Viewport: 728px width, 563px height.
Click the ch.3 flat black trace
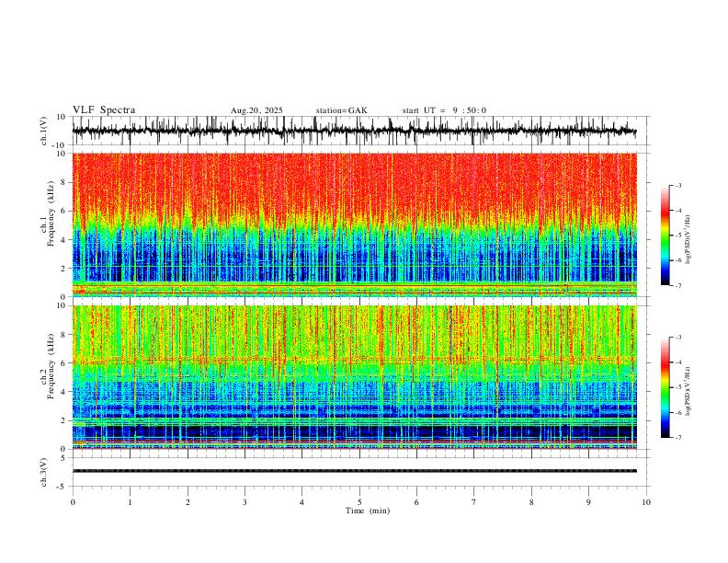[x=354, y=471]
